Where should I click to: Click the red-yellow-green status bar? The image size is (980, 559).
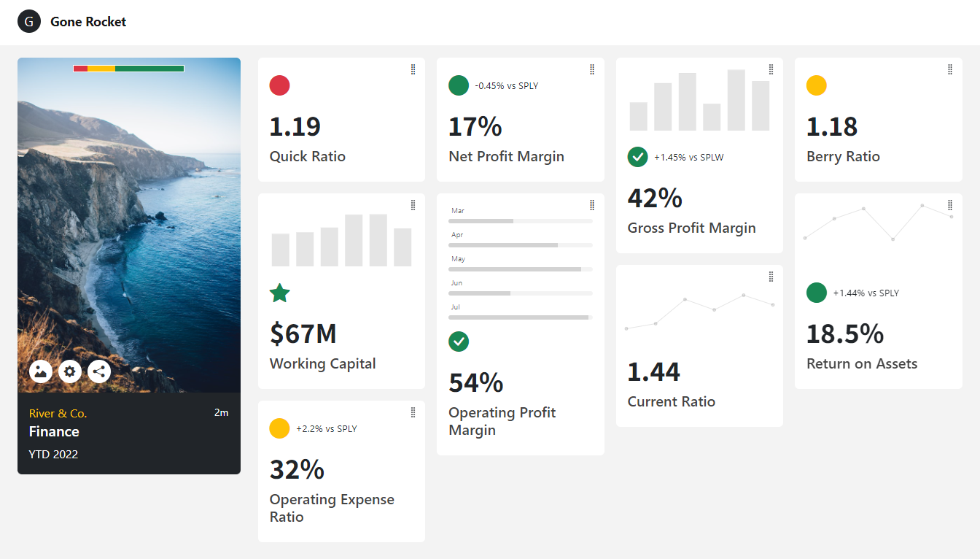point(128,69)
